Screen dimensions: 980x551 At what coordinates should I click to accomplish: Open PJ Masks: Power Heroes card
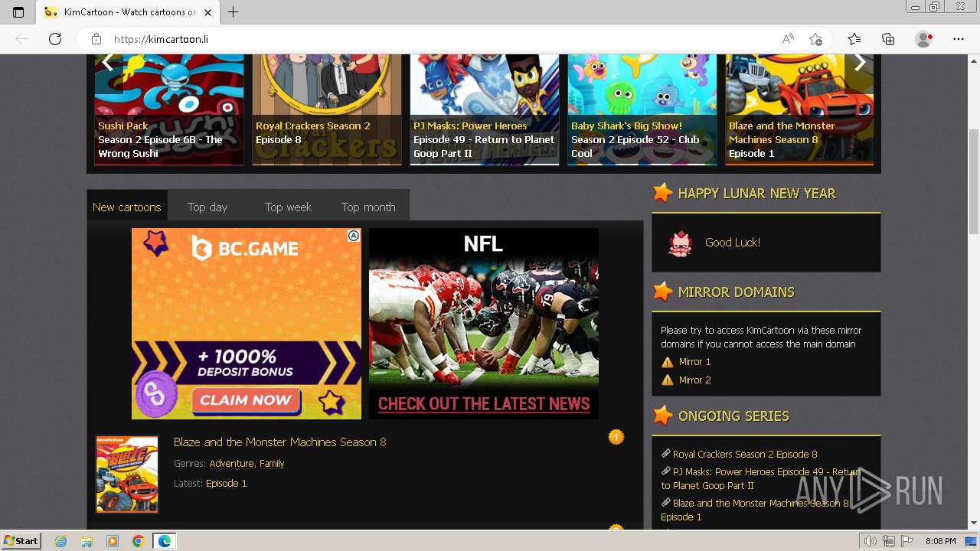485,109
